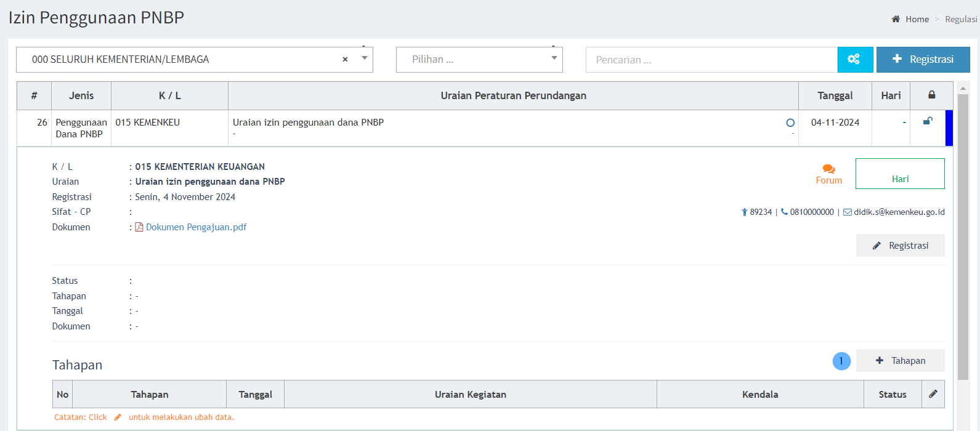
Task: Expand the Pilihan dropdown
Action: click(x=554, y=59)
